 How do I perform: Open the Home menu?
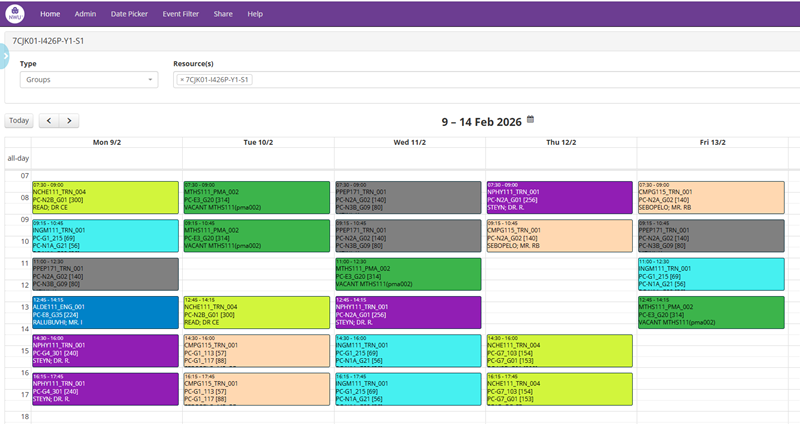point(50,14)
